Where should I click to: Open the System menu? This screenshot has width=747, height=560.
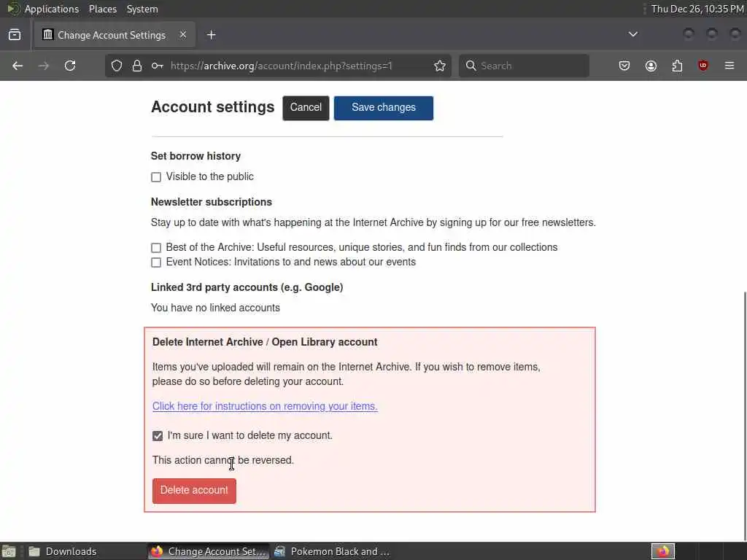pyautogui.click(x=142, y=9)
